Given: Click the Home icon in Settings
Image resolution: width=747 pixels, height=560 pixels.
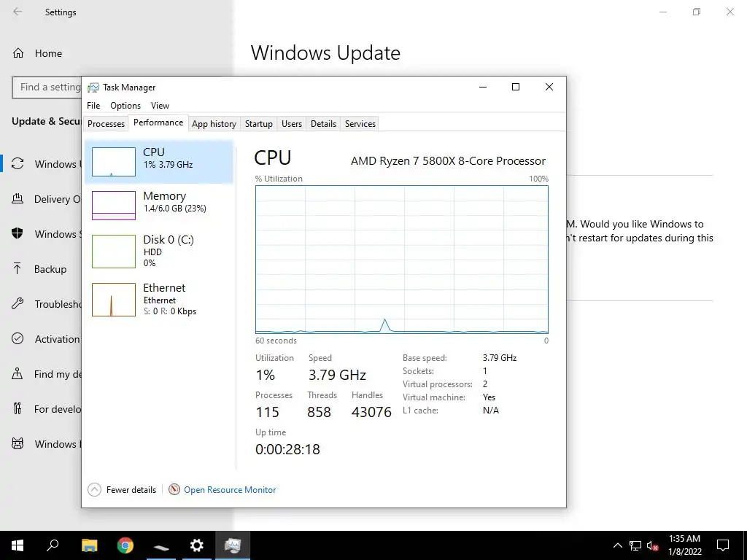Looking at the screenshot, I should click(18, 52).
